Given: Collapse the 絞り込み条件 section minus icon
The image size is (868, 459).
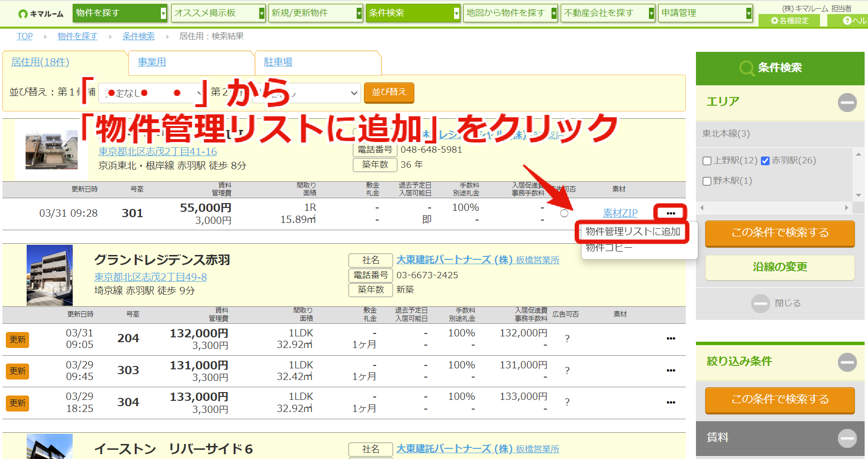Looking at the screenshot, I should [x=847, y=362].
